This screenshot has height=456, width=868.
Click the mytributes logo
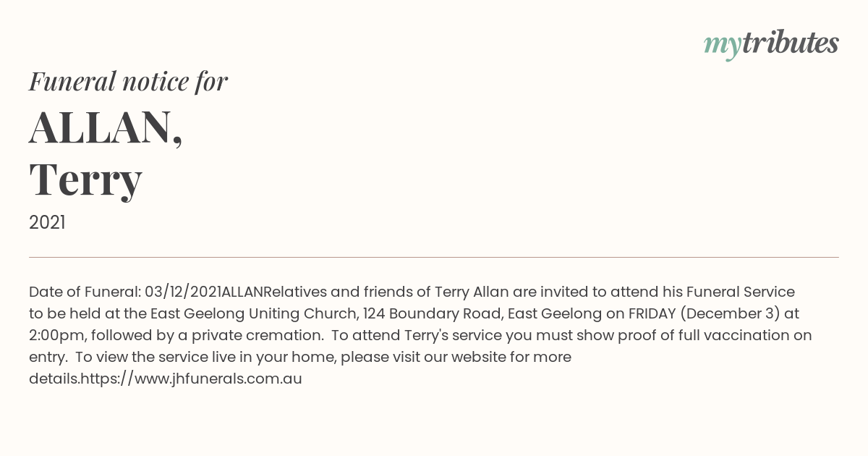coord(771,44)
